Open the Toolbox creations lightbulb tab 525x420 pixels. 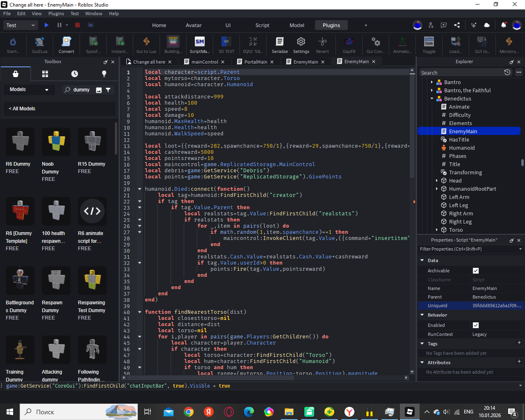click(104, 74)
